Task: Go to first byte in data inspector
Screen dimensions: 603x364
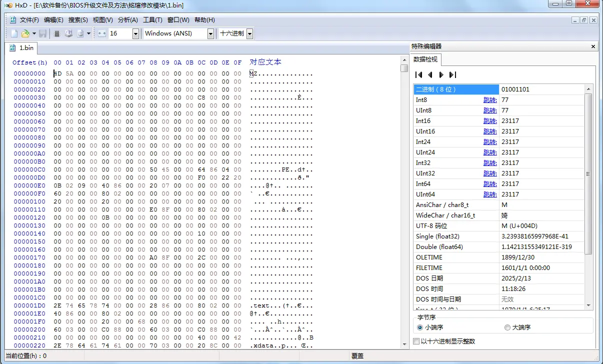Action: 419,74
